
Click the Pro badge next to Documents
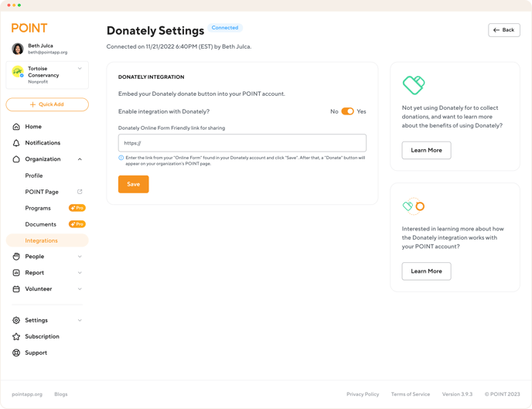(x=77, y=224)
